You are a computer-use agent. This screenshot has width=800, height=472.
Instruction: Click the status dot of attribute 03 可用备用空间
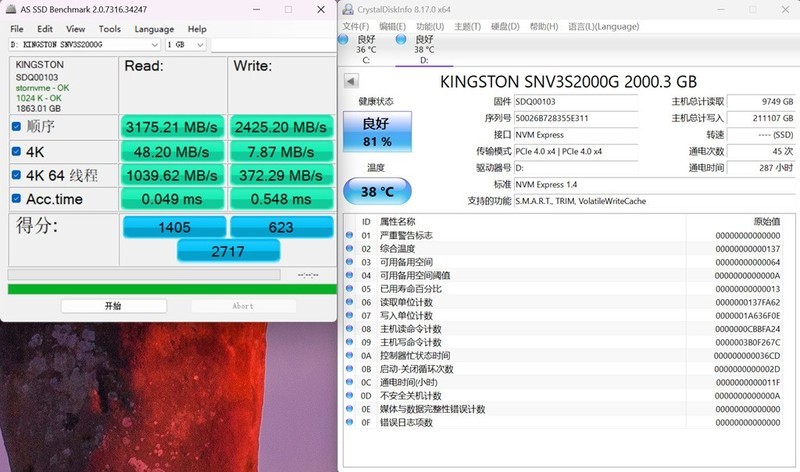[x=349, y=262]
